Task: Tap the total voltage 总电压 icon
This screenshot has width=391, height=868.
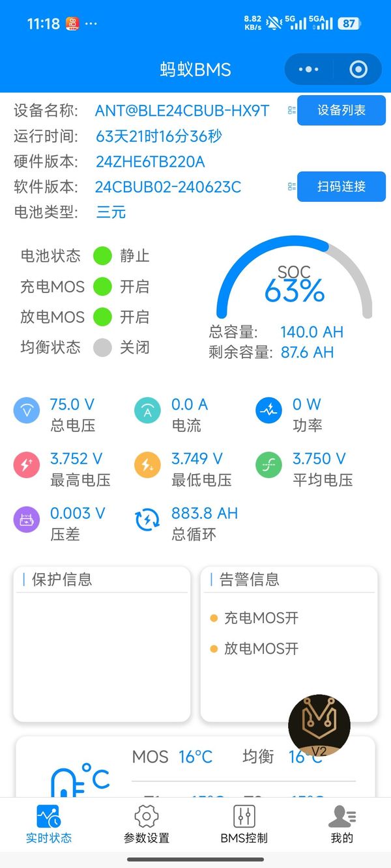Action: coord(27,411)
